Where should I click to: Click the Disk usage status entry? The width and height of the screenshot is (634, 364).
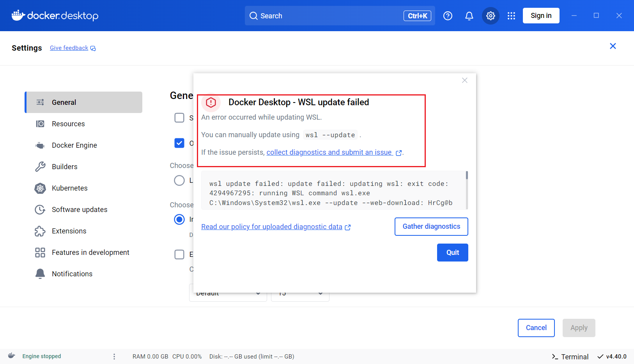(x=252, y=357)
